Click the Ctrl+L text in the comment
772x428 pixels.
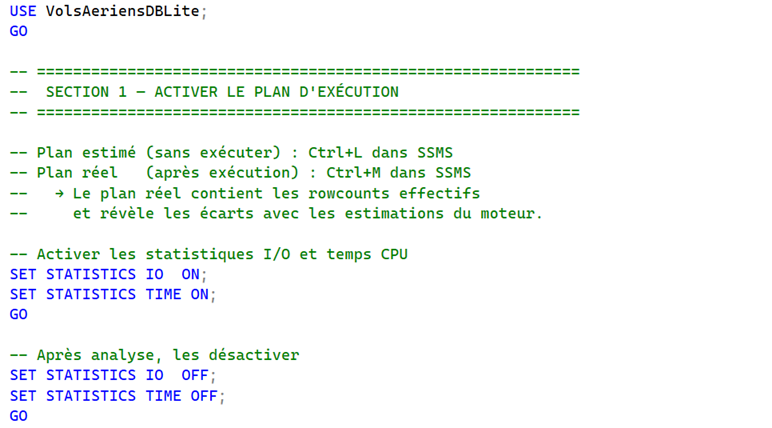(335, 152)
